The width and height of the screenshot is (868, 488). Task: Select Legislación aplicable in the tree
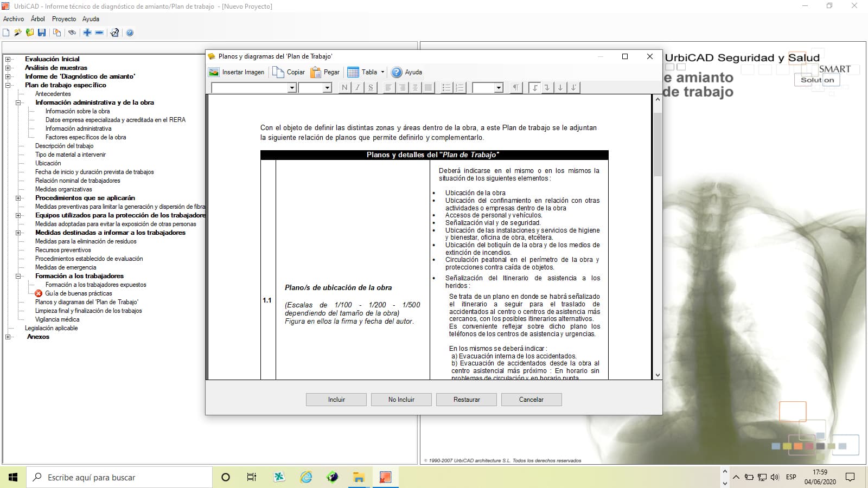point(52,328)
